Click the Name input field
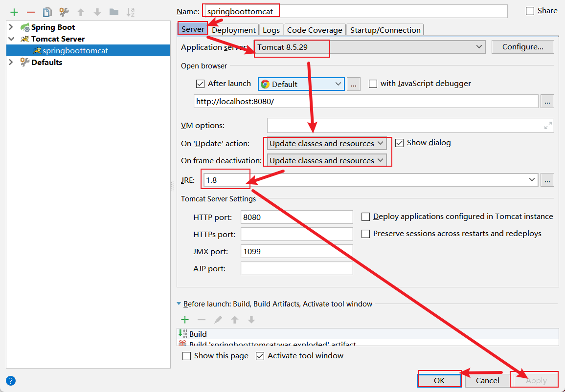The width and height of the screenshot is (565, 392). tap(355, 11)
